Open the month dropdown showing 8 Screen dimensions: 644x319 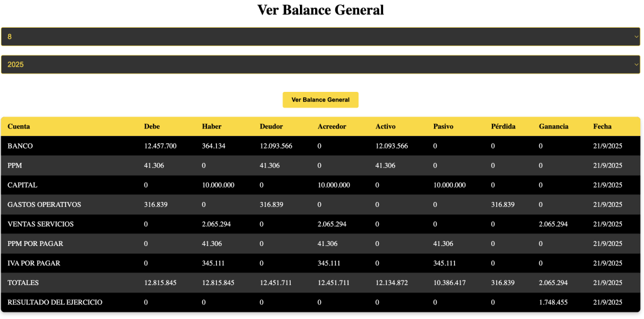(321, 36)
